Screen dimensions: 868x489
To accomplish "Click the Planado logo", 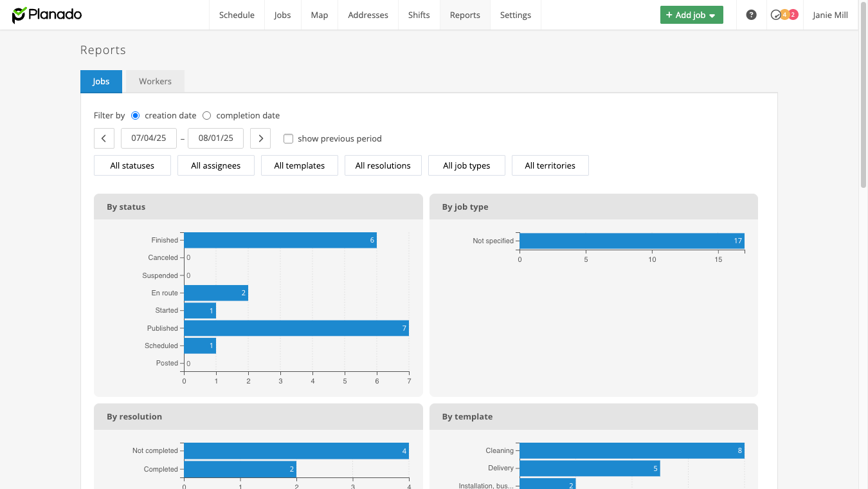I will tap(47, 15).
